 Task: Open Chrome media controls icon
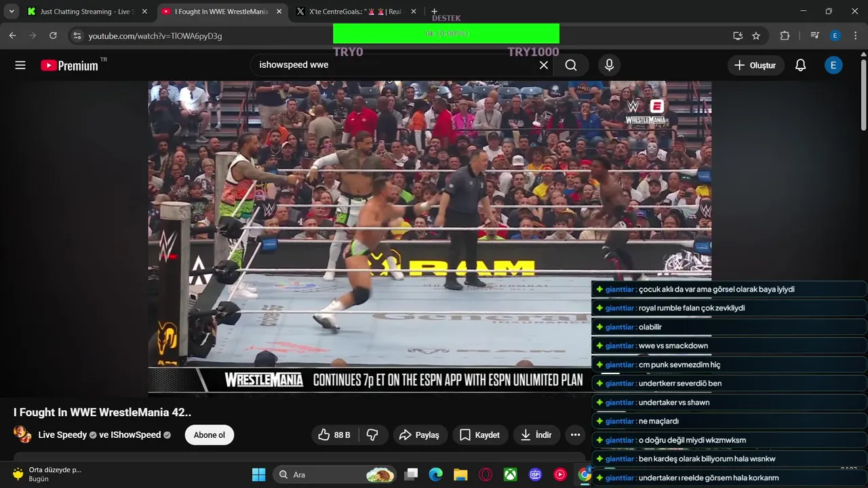click(x=815, y=35)
